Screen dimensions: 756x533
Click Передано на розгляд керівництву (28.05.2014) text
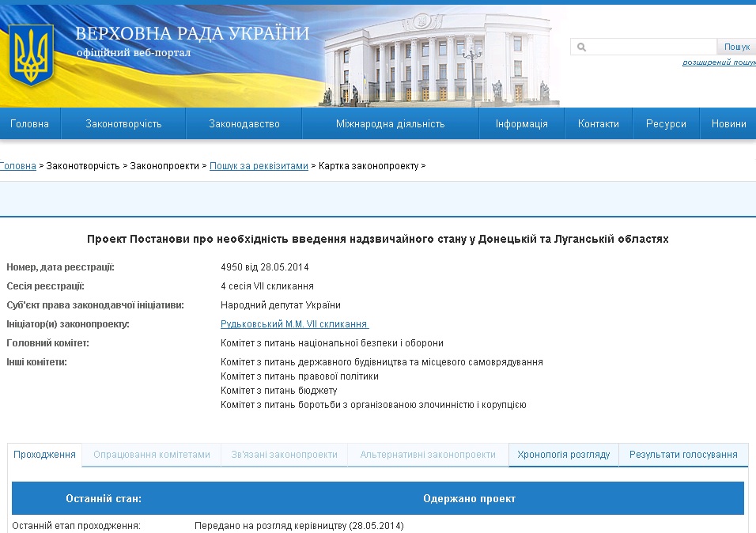(299, 526)
